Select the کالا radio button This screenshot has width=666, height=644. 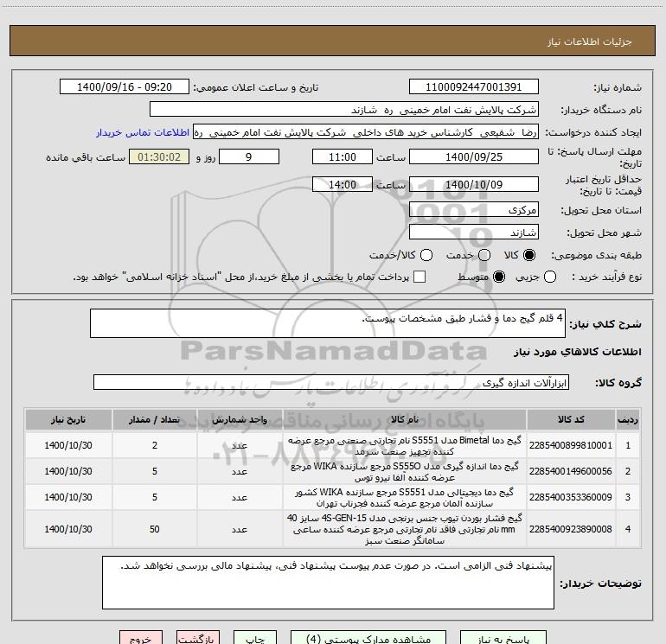click(x=529, y=255)
